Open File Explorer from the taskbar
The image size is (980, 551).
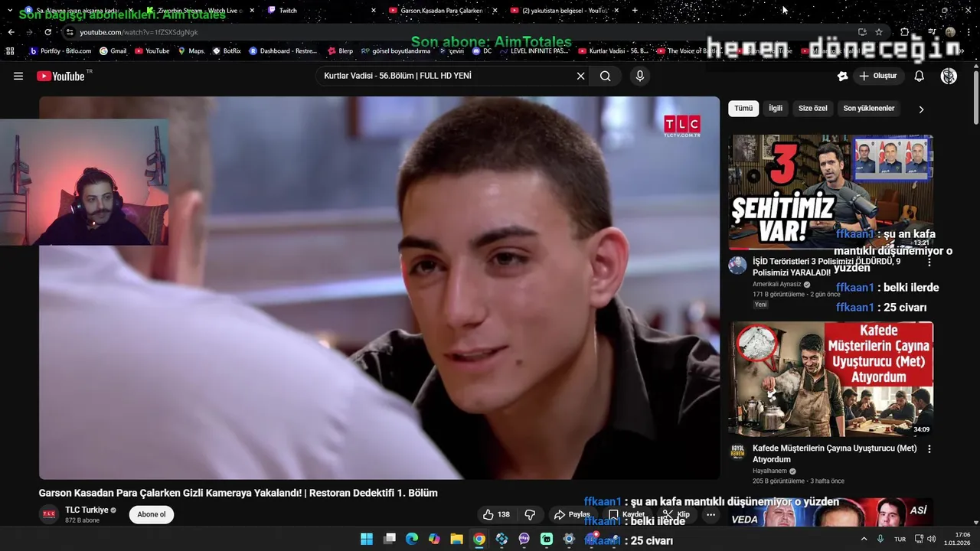point(456,539)
